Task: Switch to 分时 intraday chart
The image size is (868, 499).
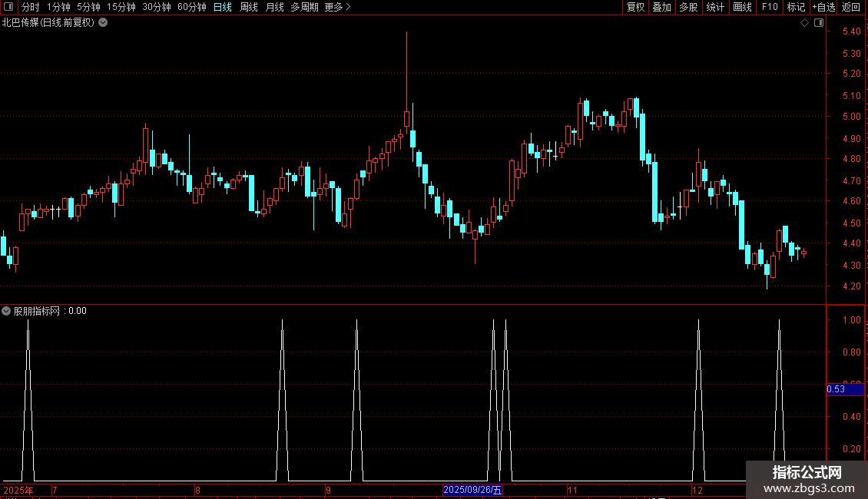Action: [x=31, y=7]
